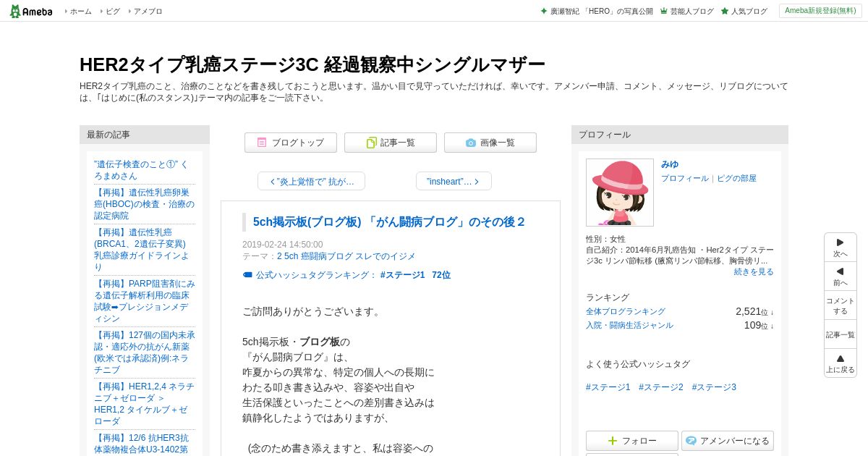Click the よく使う公式ハッシュタグ heading

tap(638, 364)
